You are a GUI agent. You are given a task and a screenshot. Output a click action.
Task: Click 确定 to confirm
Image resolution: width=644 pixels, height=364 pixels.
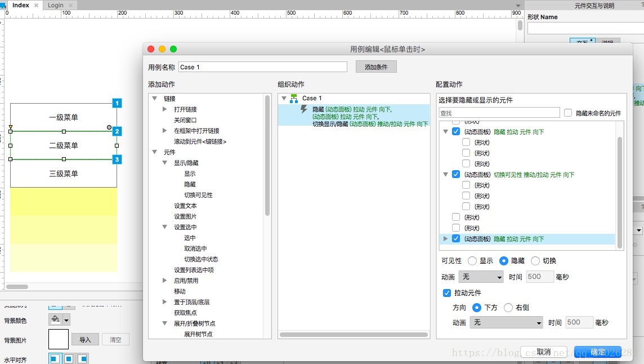click(598, 352)
